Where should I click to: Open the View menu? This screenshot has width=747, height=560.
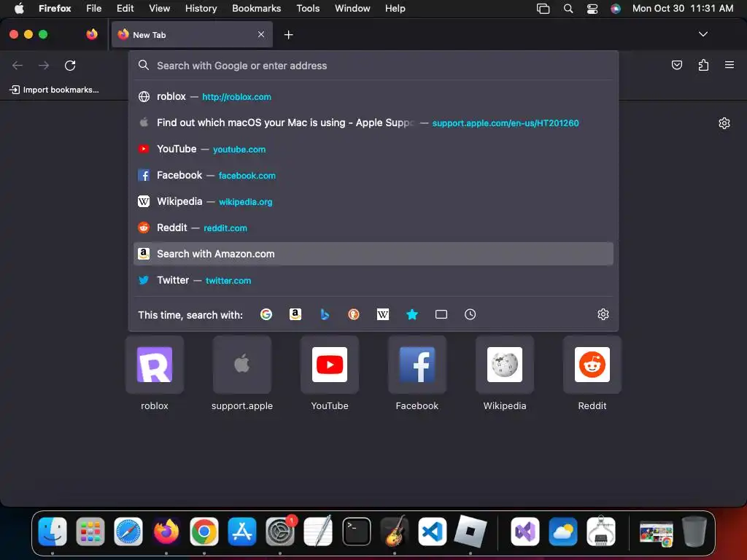tap(159, 8)
